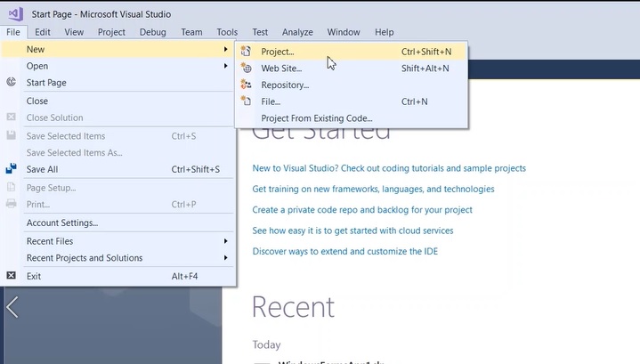Open the View menu
The image size is (640, 364).
(x=74, y=32)
